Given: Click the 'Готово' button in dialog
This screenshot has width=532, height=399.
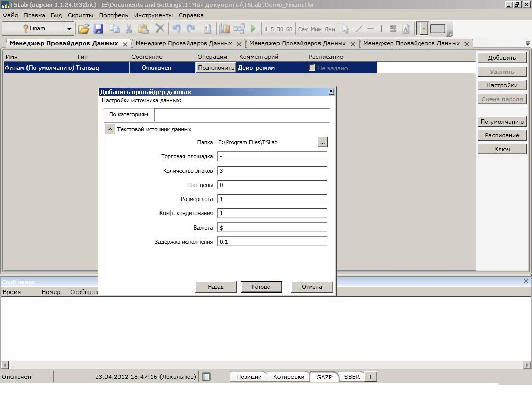Looking at the screenshot, I should (261, 287).
